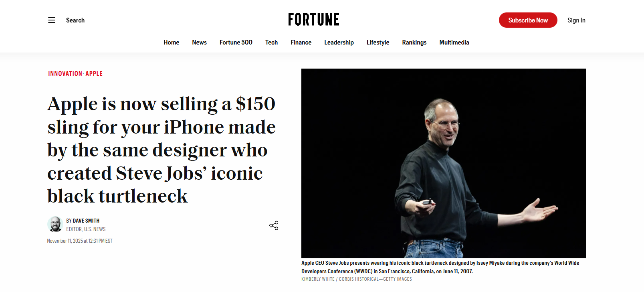Viewport: 644px width, 292px height.
Task: Open the Search field
Action: [75, 20]
